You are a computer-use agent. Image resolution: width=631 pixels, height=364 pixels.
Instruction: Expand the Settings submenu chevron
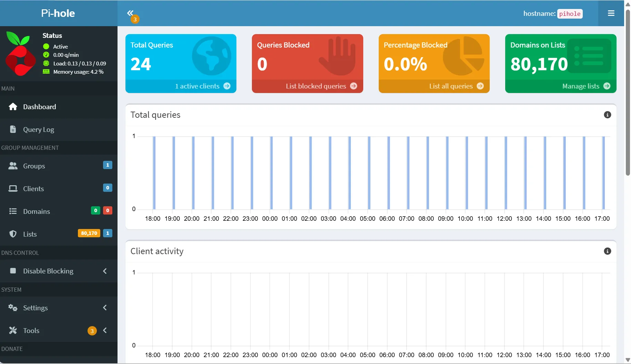coord(105,308)
